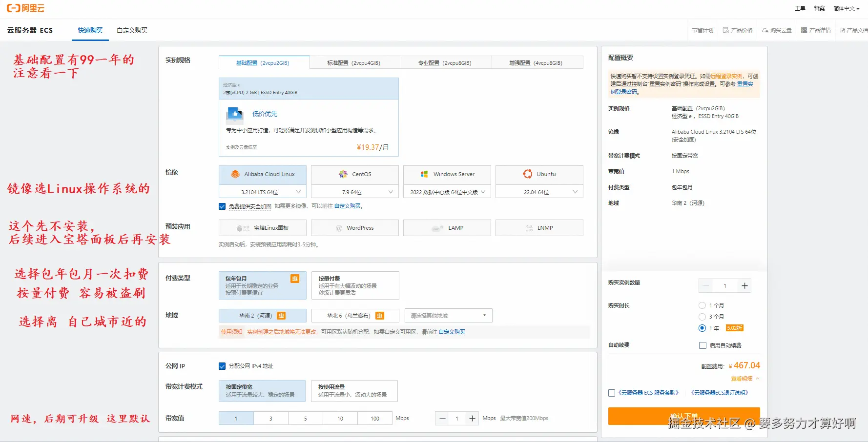Open Windows Server 2022 数据中心版 dropdown
This screenshot has width=868, height=442.
(447, 192)
